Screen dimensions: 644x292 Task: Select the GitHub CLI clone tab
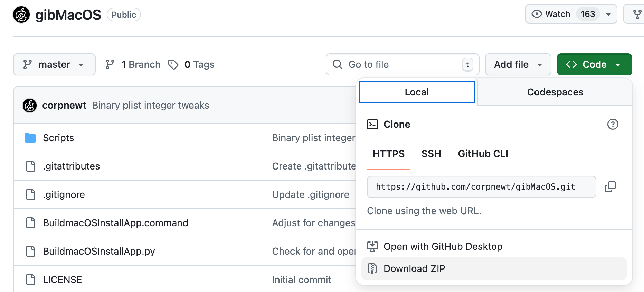click(483, 154)
